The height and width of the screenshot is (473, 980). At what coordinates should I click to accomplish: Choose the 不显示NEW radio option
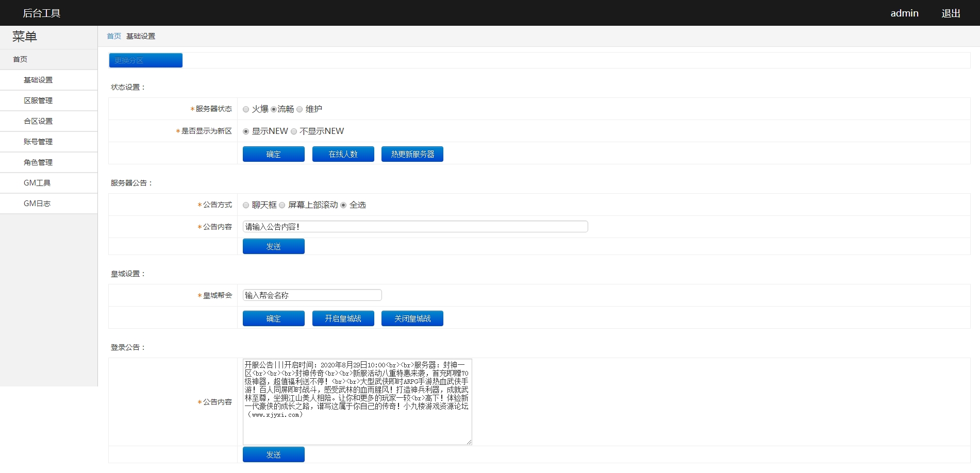[294, 131]
